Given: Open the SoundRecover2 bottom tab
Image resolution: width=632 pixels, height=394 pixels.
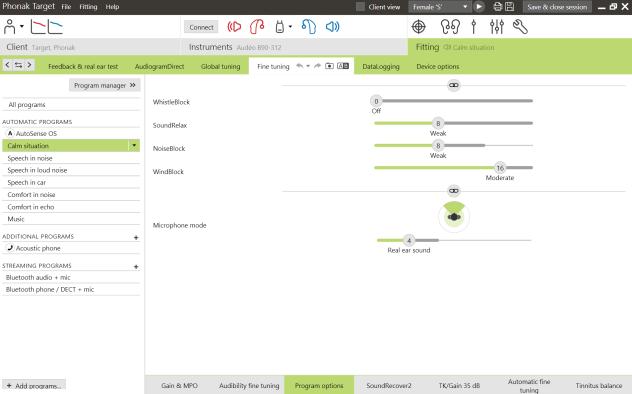Looking at the screenshot, I should pos(389,386).
